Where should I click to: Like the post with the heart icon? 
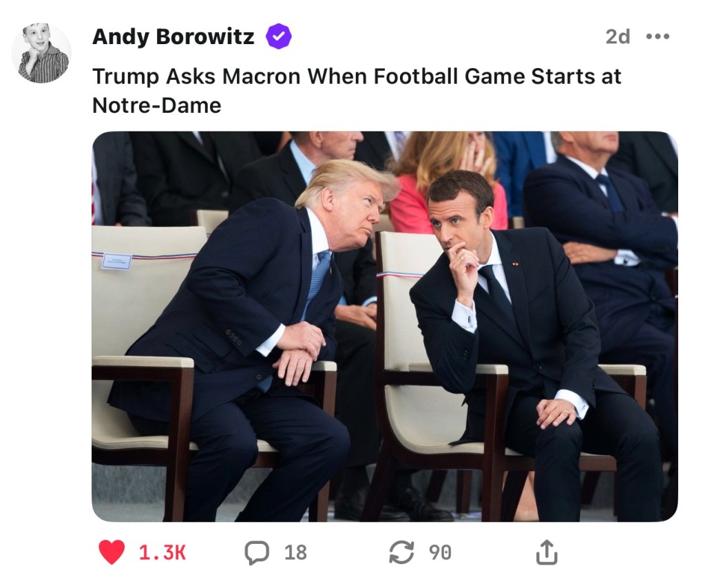112,552
